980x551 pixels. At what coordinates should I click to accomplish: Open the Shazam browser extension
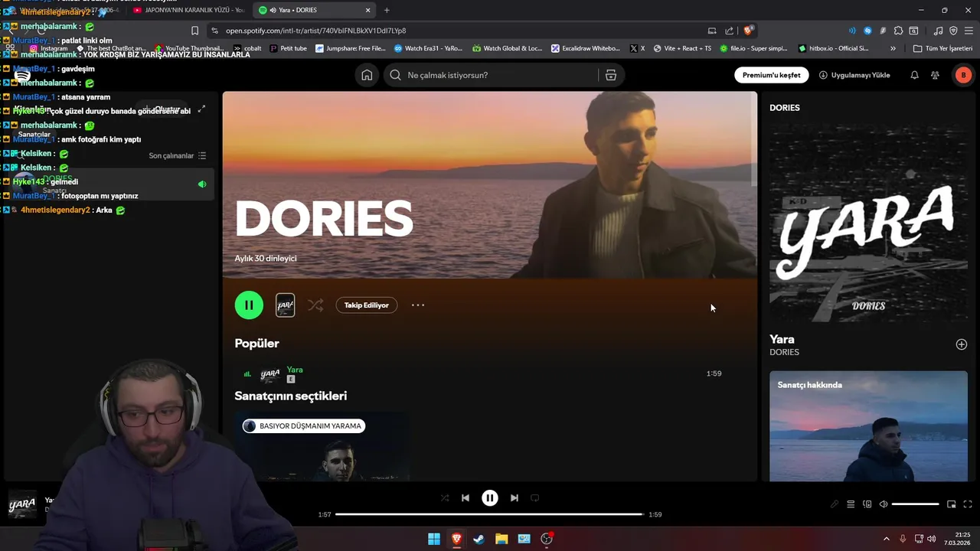click(867, 31)
